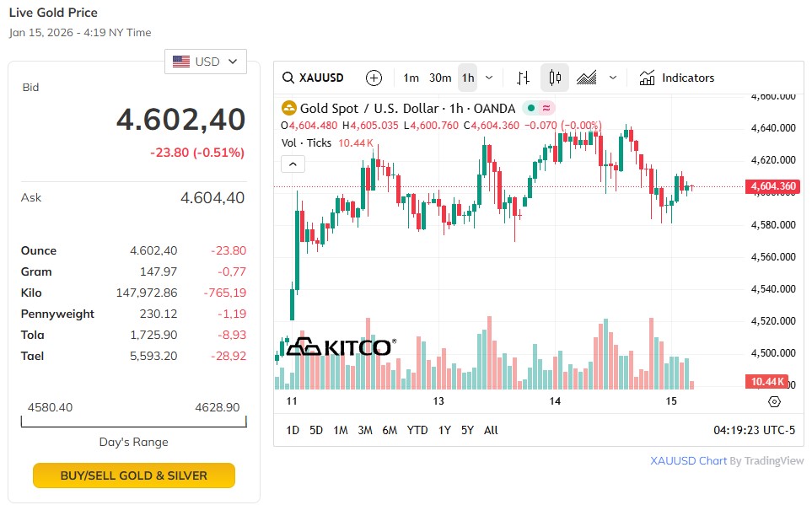The width and height of the screenshot is (812, 505).
Task: Select the area chart style icon
Action: [x=587, y=78]
